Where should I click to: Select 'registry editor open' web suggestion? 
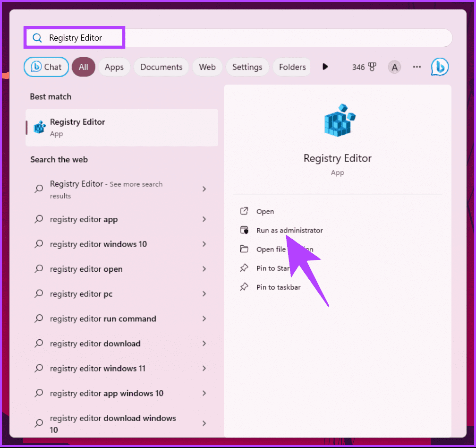pyautogui.click(x=122, y=269)
